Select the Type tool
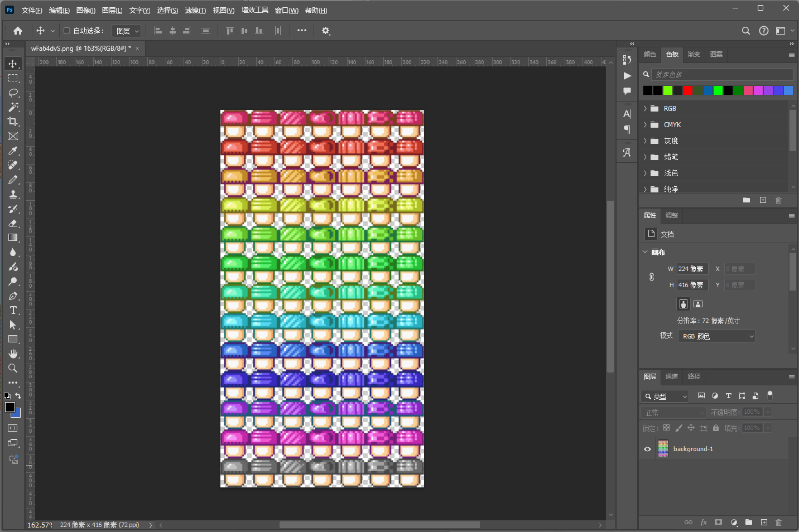This screenshot has width=799, height=532. [x=13, y=310]
